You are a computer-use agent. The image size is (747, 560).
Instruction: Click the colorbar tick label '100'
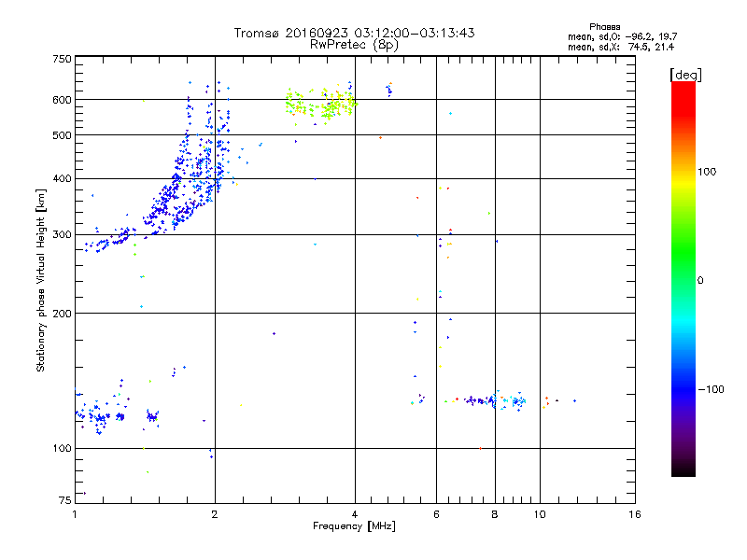[x=707, y=172]
